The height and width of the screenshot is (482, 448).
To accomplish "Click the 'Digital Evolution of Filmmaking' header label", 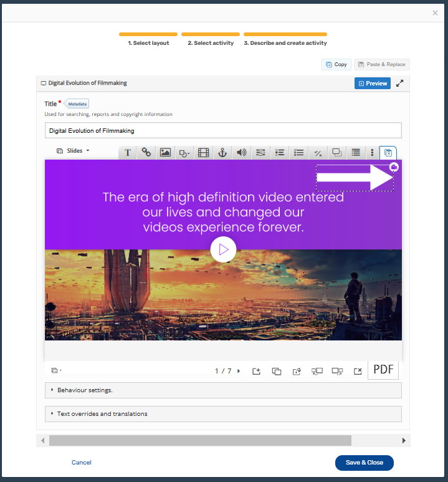I will pos(88,83).
